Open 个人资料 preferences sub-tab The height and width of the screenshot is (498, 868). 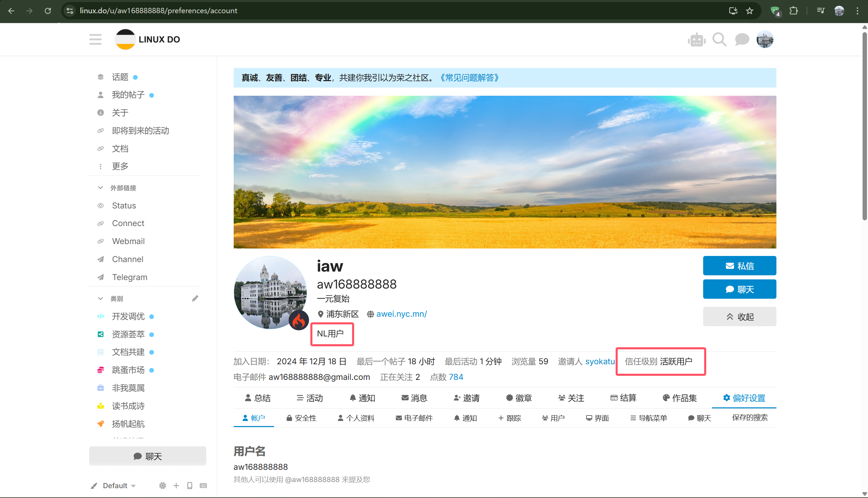tap(356, 418)
